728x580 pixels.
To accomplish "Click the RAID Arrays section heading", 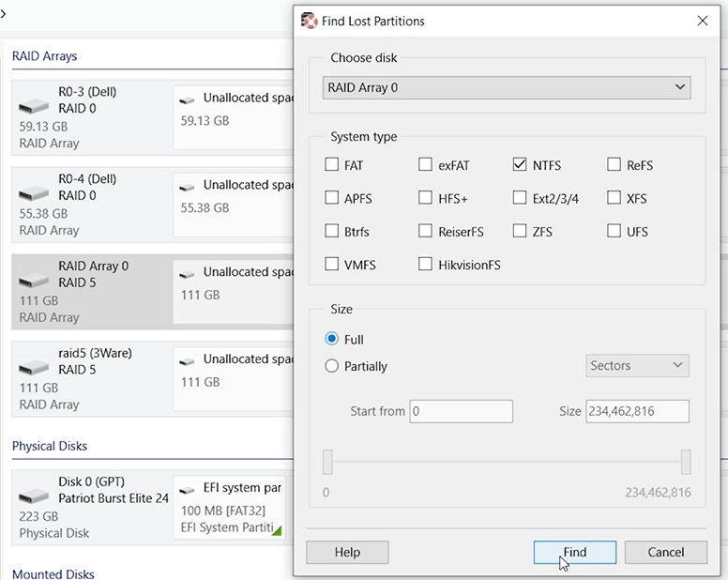I will pyautogui.click(x=45, y=56).
